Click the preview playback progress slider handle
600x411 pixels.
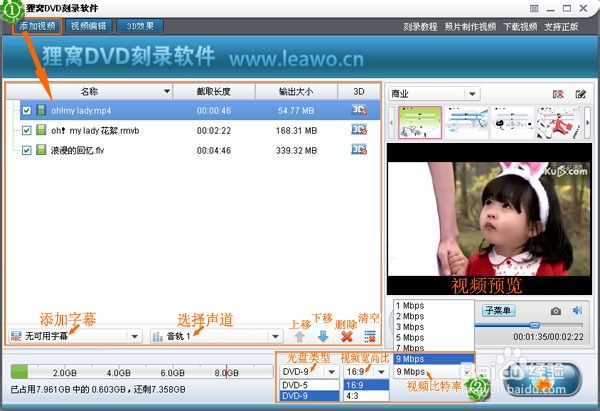tap(535, 325)
